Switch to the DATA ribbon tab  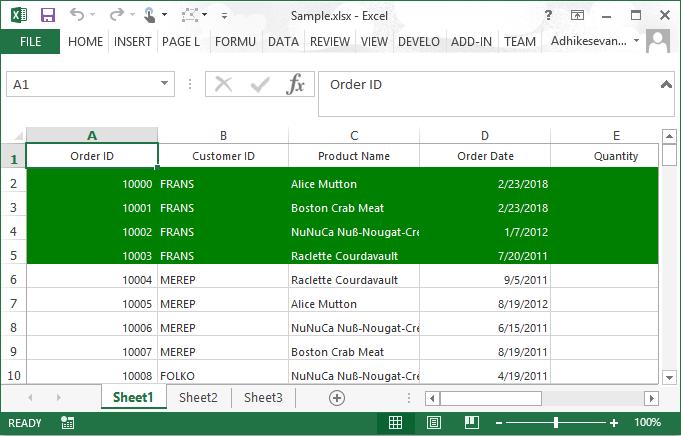pos(283,42)
